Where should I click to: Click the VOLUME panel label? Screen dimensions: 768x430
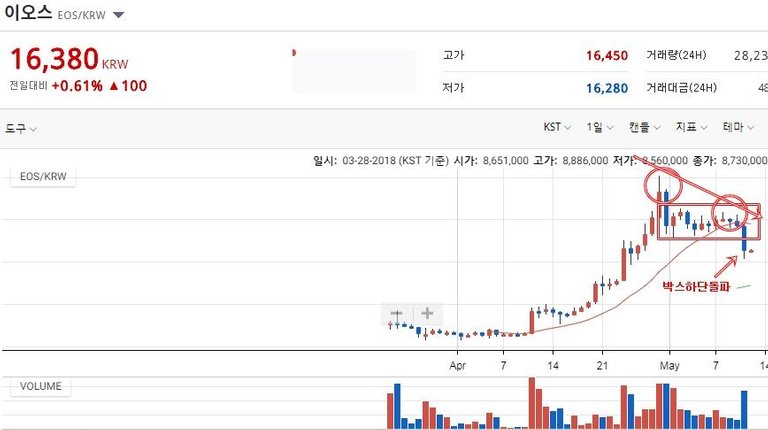(40, 386)
